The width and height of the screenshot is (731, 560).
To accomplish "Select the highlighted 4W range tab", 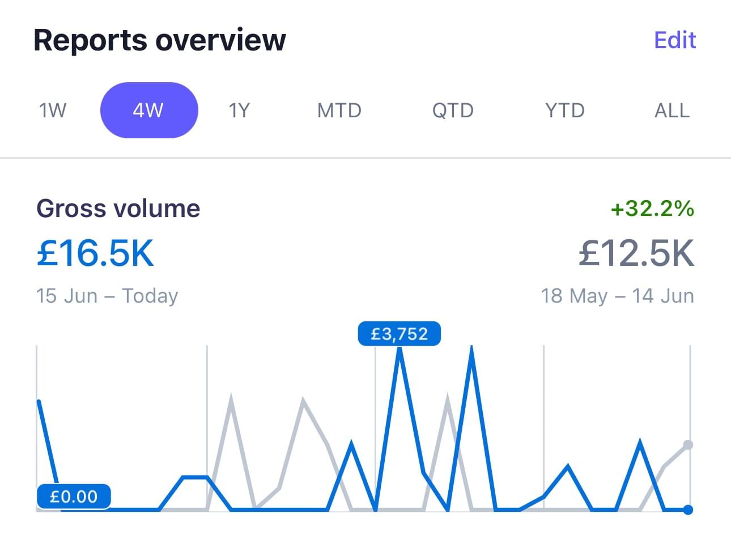I will pos(149,110).
